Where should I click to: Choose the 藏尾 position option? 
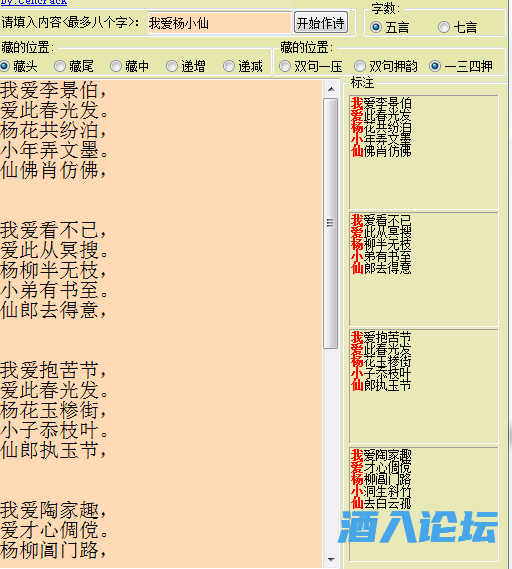click(x=74, y=66)
